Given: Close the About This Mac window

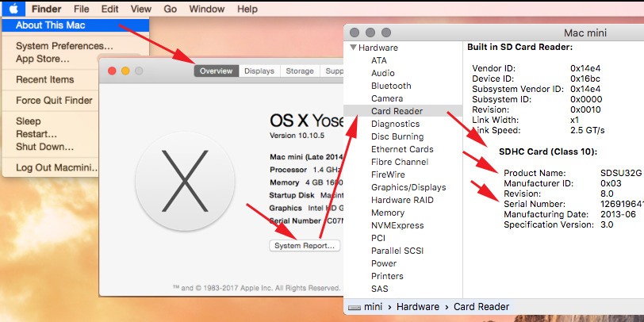Looking at the screenshot, I should [x=112, y=71].
